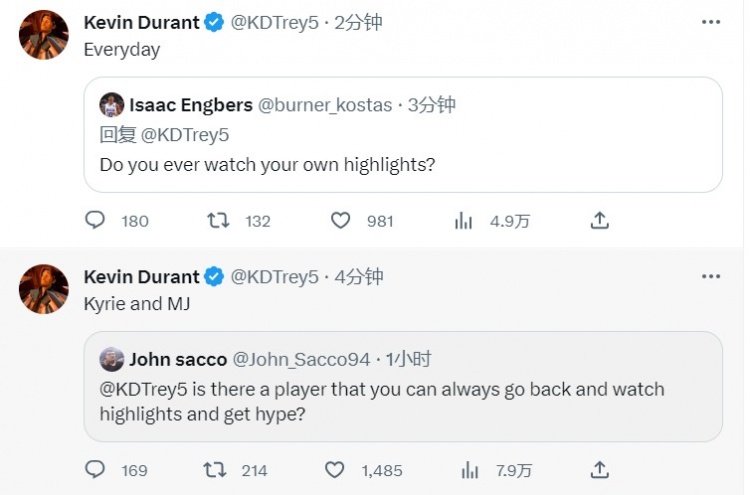Open more options on 'Everyday' tweet

pos(711,22)
